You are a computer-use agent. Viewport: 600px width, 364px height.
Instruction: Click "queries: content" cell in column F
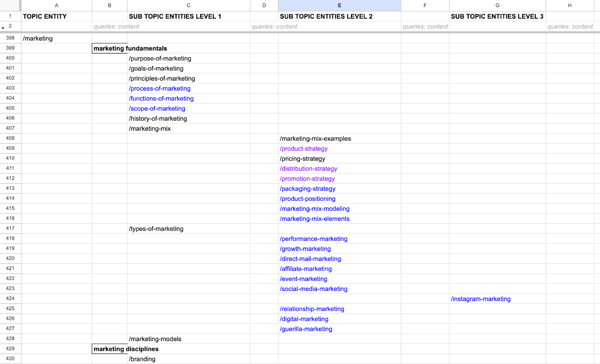pyautogui.click(x=425, y=27)
